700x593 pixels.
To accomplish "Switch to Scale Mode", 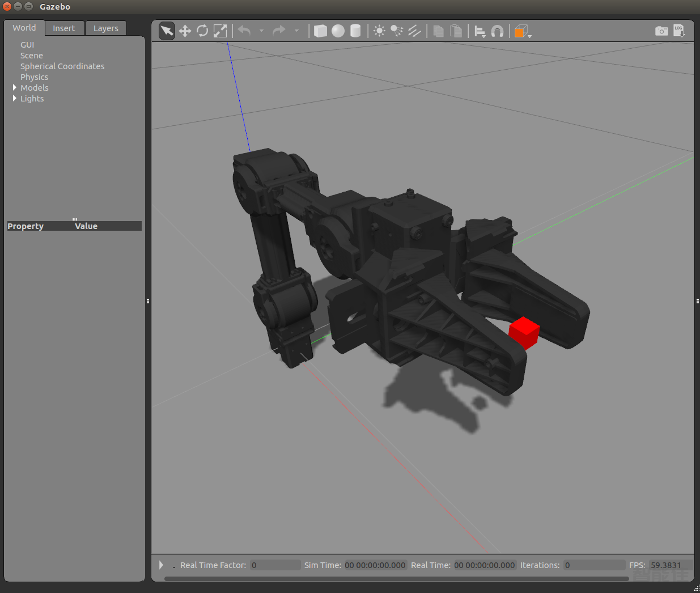I will [x=220, y=31].
